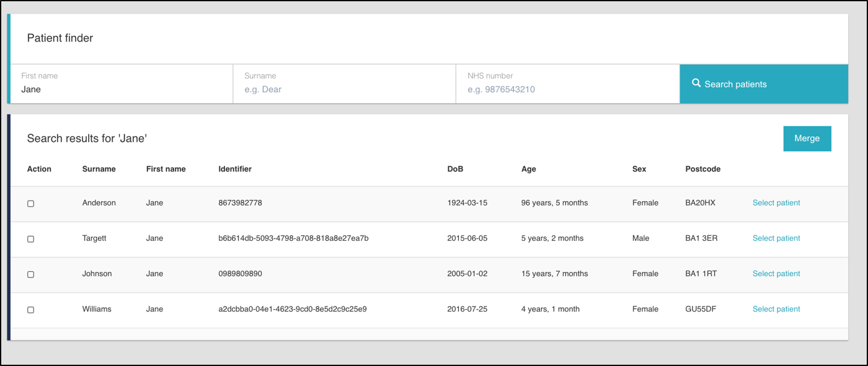Select patient Williams via row link
This screenshot has width=868, height=366.
[776, 309]
